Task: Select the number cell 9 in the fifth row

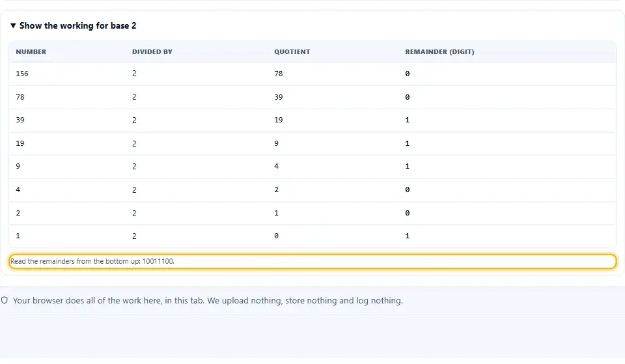Action: [x=18, y=166]
